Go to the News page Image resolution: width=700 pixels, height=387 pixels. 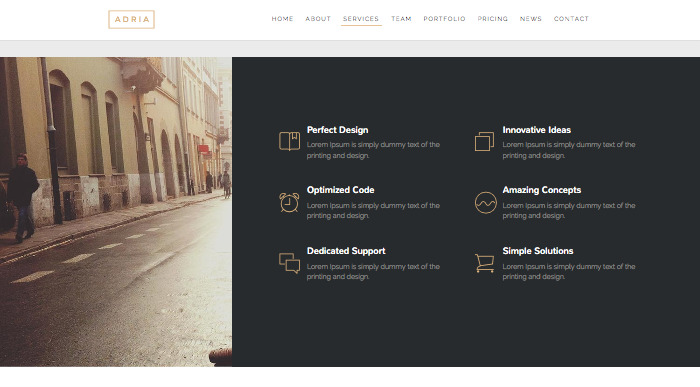[x=530, y=19]
